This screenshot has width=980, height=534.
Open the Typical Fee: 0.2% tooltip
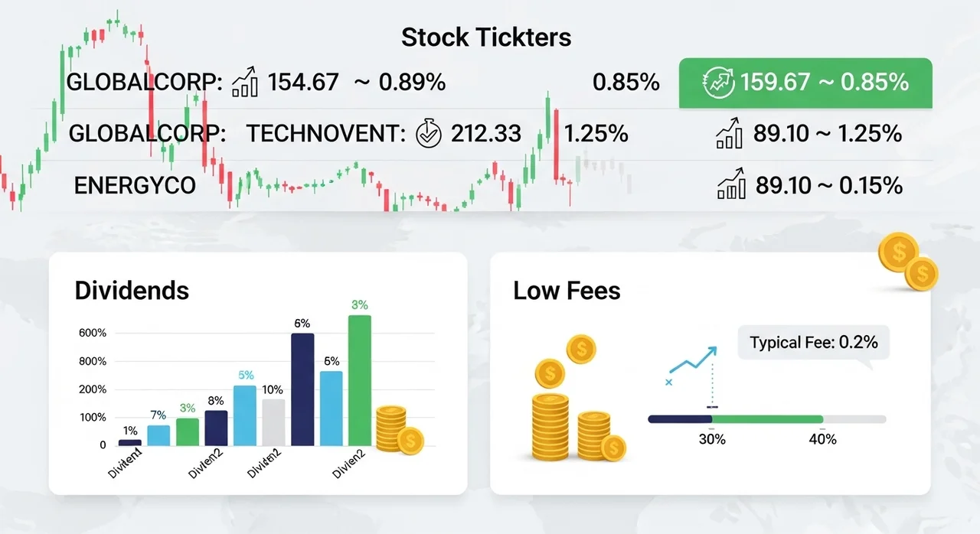(813, 343)
